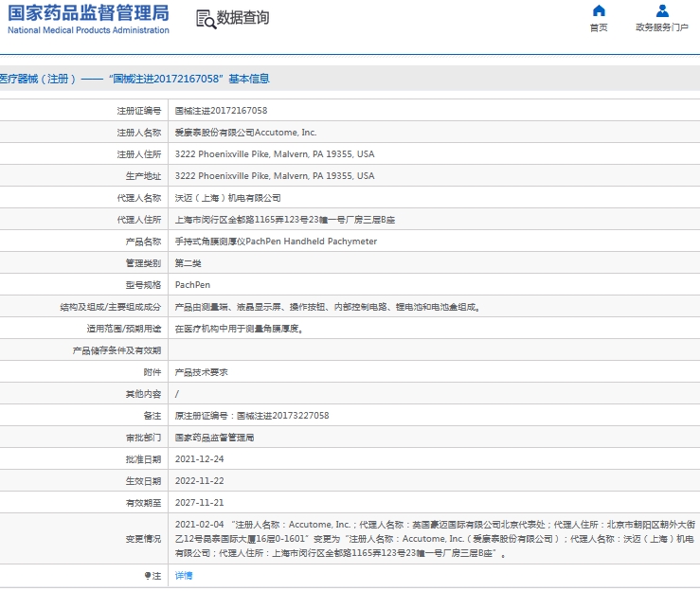
Task: Click the 数据查询 heading text
Action: pos(242,18)
